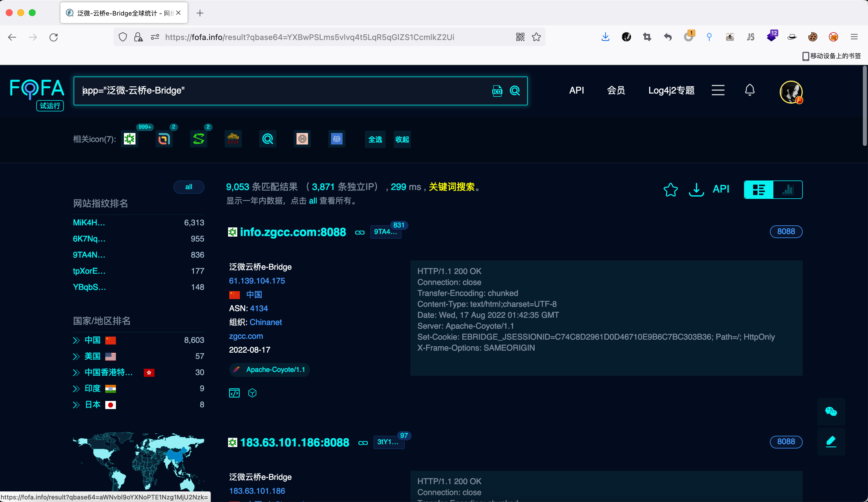Open the Log4j2专题 menu item
This screenshot has width=868, height=502.
pos(671,90)
